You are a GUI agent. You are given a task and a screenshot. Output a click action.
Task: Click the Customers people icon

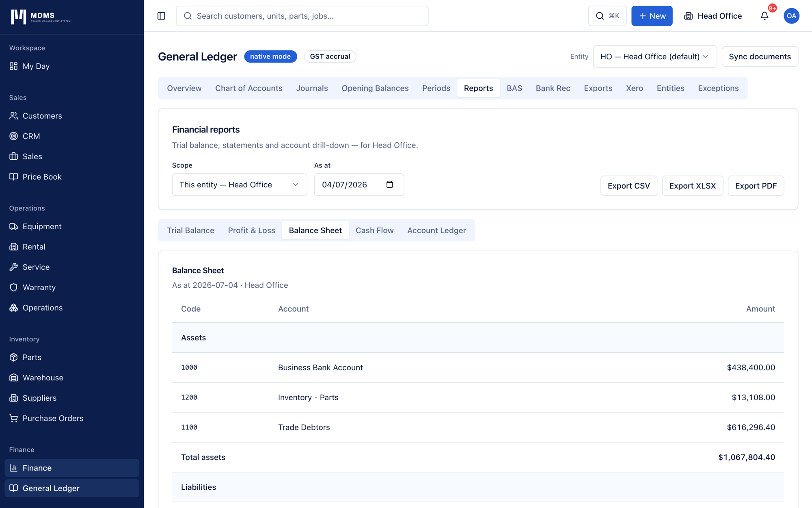(x=14, y=116)
